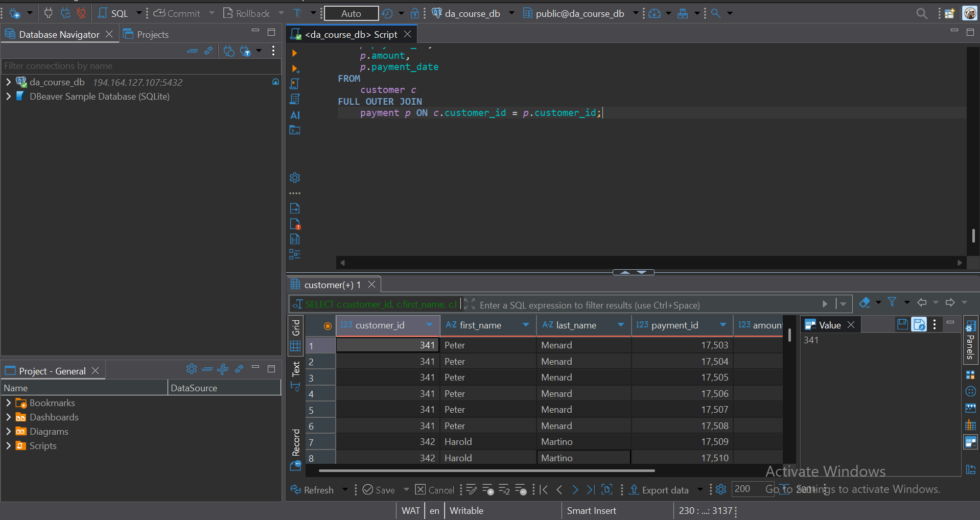Toggle the Panels side button
Image resolution: width=980 pixels, height=520 pixels.
click(x=970, y=340)
